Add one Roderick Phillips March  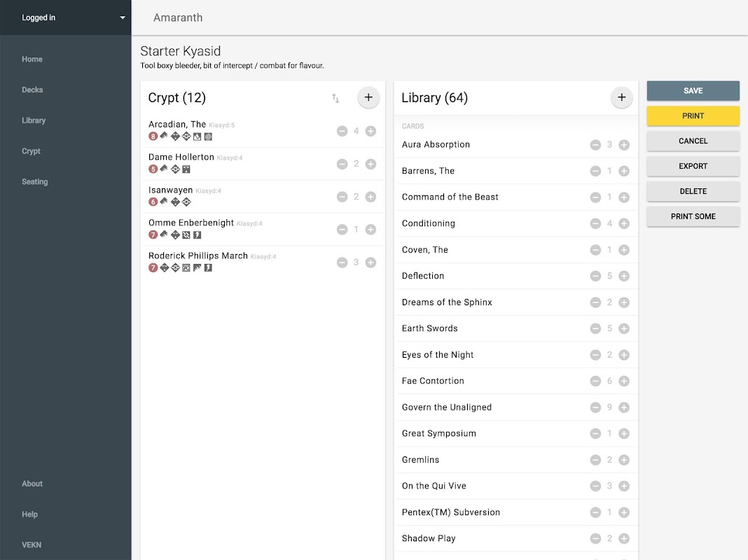click(x=370, y=262)
